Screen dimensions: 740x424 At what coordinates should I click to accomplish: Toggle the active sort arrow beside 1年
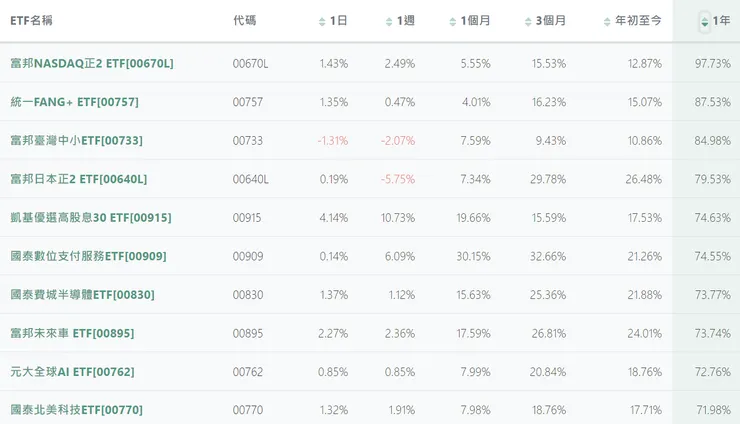pos(705,21)
